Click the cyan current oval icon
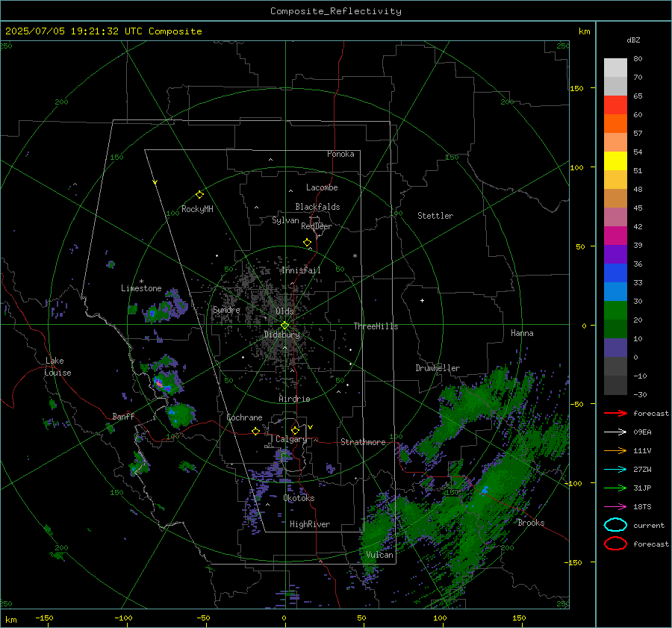This screenshot has height=628, width=672. coord(615,525)
